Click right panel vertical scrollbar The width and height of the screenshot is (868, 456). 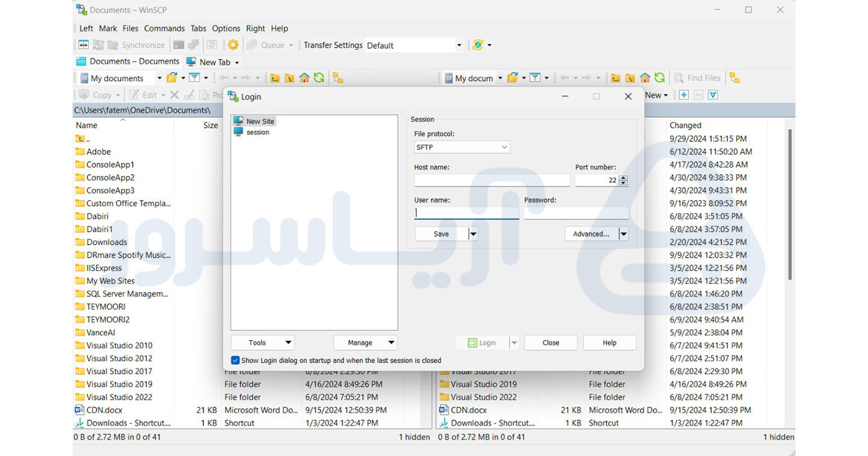coord(790,204)
